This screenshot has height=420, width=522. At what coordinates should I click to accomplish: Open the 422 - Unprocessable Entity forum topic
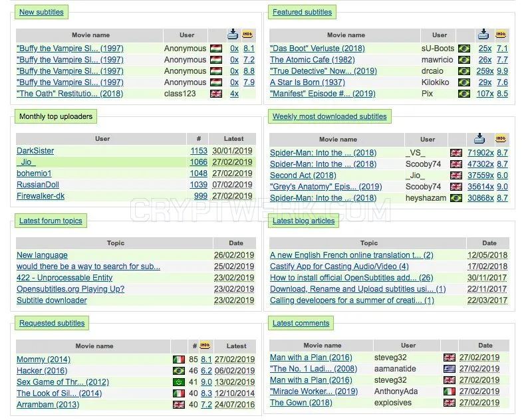[x=65, y=278]
